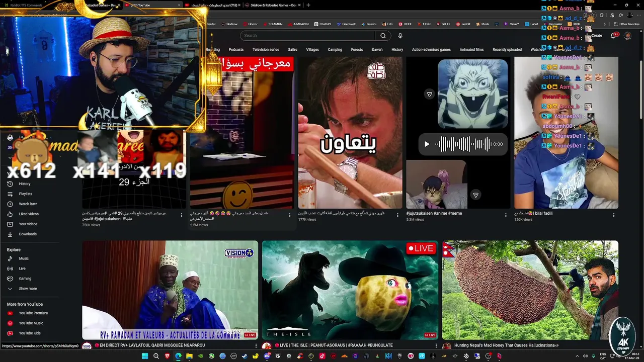Screen dimensions: 644x362
Task: Switch to Skidrow & Reloaded Games tab
Action: pos(273,5)
